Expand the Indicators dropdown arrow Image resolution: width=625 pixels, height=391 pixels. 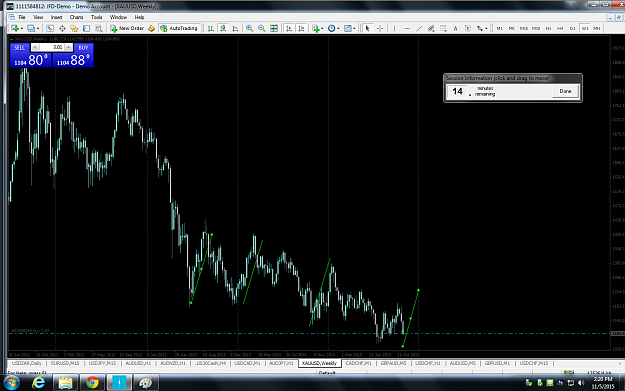click(322, 29)
